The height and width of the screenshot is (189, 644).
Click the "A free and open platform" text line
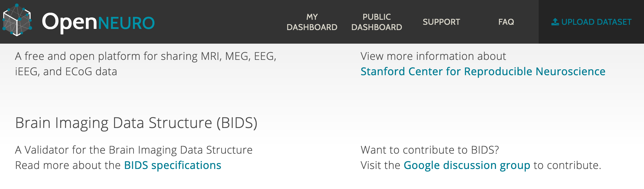click(146, 56)
